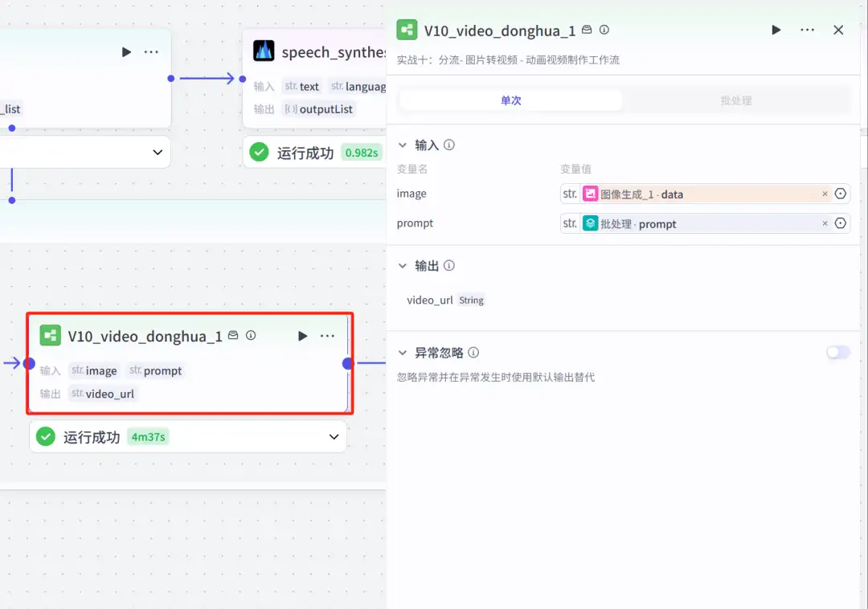
Task: Switch to the 单次 tab
Action: tap(510, 100)
